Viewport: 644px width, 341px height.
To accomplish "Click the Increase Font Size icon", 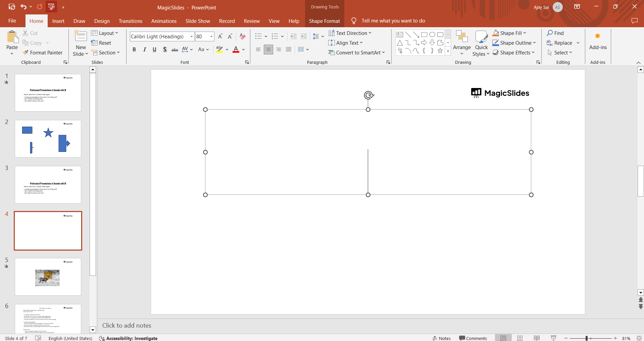I will (220, 37).
